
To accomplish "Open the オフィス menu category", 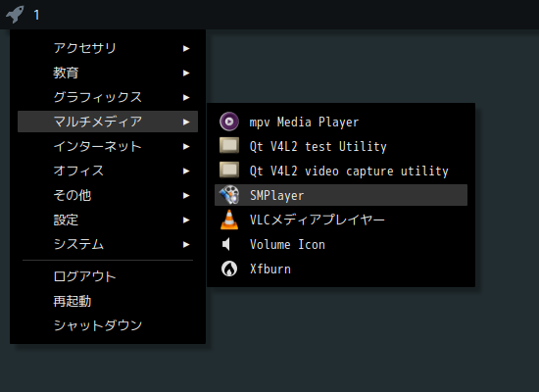I will coord(108,171).
